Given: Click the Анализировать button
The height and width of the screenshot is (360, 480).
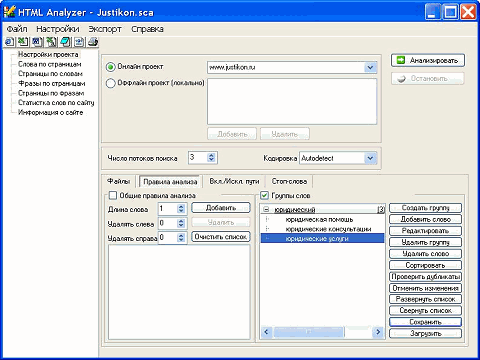Looking at the screenshot, I should [428, 60].
